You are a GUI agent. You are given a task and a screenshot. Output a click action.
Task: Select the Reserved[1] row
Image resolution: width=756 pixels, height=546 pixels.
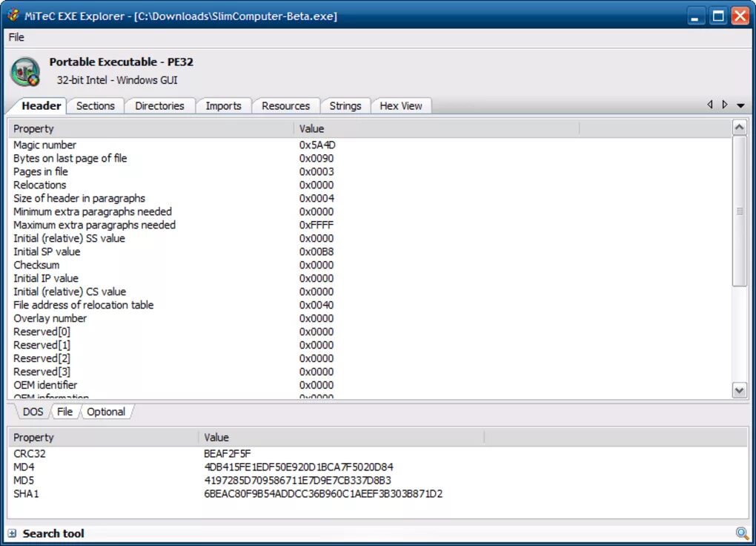click(x=370, y=345)
